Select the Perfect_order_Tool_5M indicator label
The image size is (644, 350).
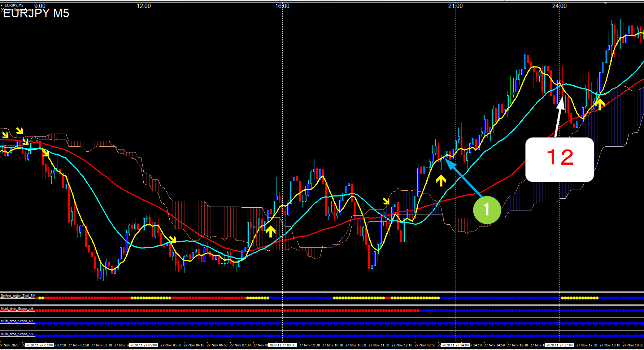tap(18, 296)
